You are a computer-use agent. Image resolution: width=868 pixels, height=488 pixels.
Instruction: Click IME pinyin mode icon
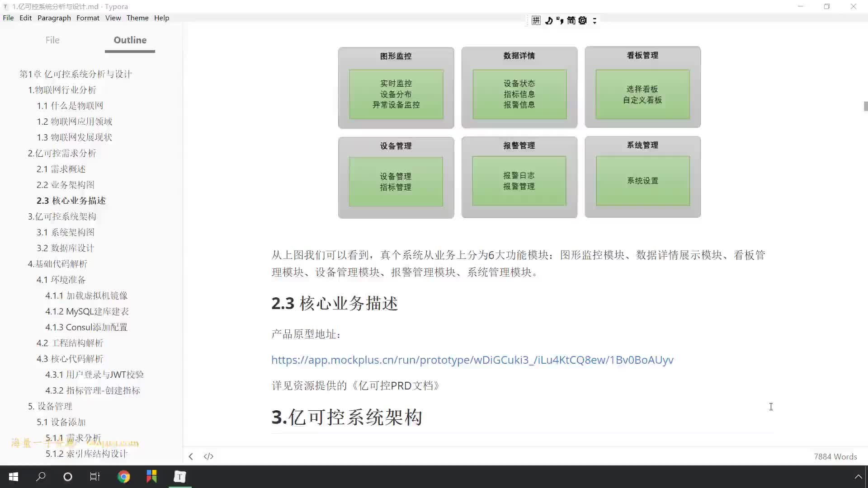click(x=536, y=20)
